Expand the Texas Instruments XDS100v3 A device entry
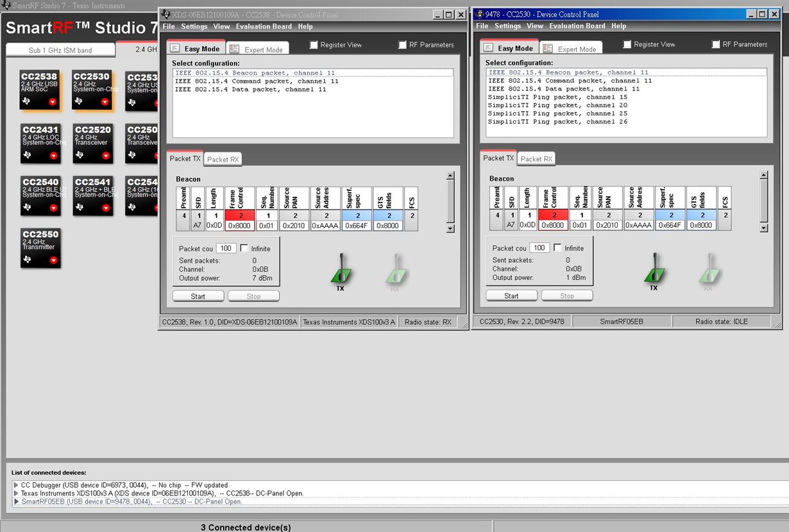The width and height of the screenshot is (789, 532). click(16, 494)
